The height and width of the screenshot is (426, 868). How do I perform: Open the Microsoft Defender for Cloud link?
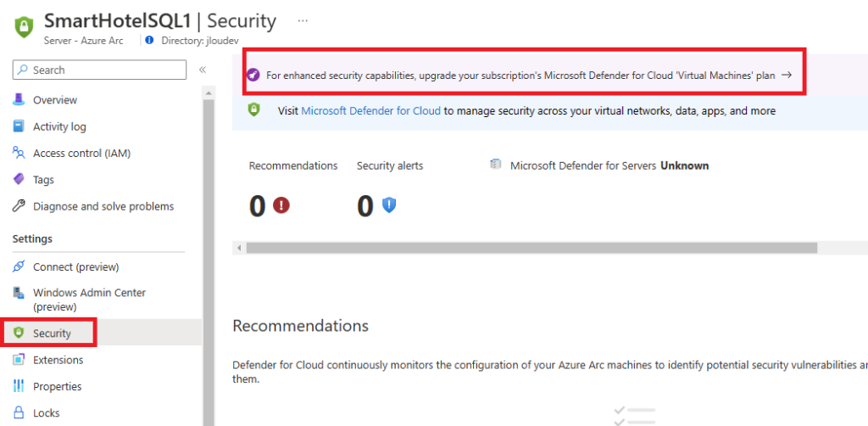click(x=371, y=111)
